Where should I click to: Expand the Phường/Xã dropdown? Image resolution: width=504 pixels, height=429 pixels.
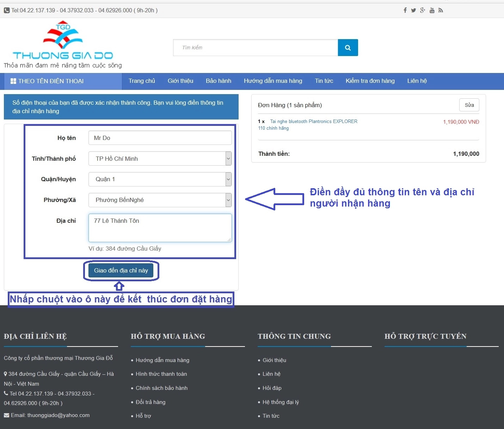point(228,200)
